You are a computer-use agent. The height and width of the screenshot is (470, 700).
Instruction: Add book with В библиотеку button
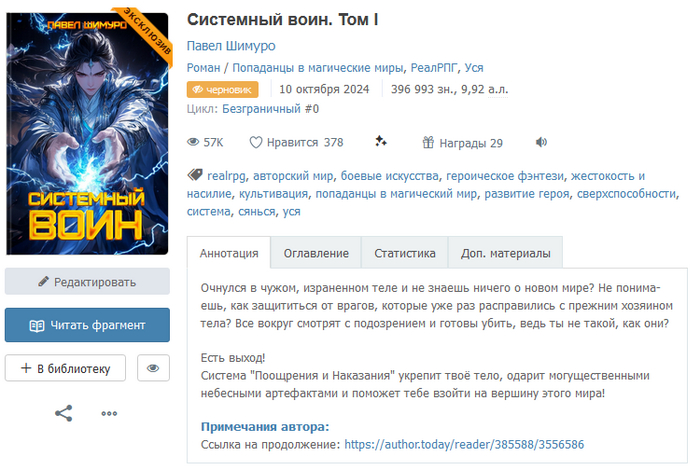click(65, 368)
